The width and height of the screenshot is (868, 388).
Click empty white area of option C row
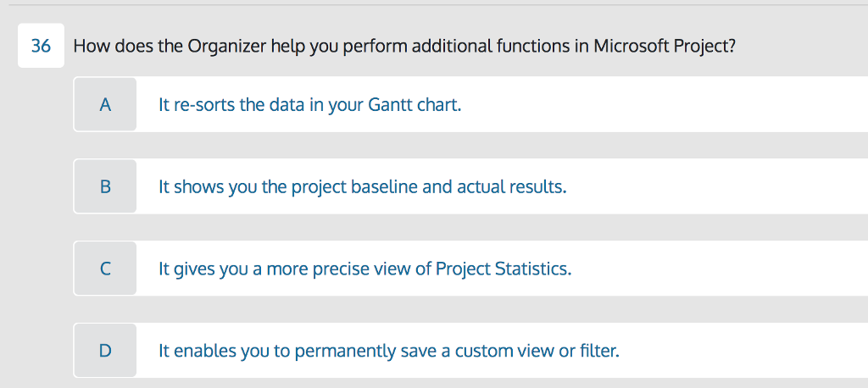(x=721, y=269)
